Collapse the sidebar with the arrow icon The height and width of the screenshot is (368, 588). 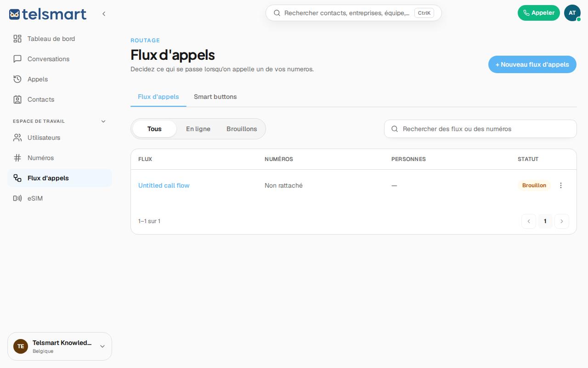pos(104,14)
